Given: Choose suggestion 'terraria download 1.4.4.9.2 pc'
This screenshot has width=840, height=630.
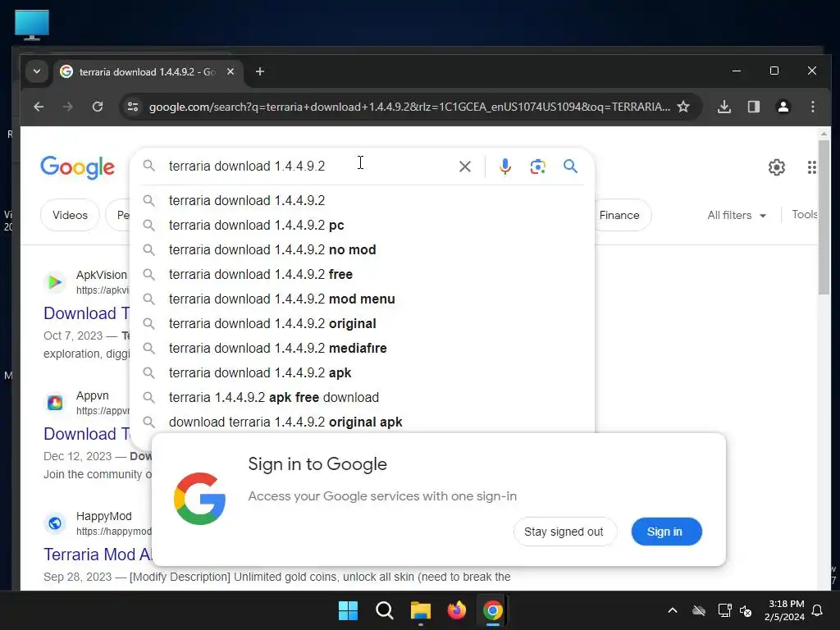Looking at the screenshot, I should 362,225.
